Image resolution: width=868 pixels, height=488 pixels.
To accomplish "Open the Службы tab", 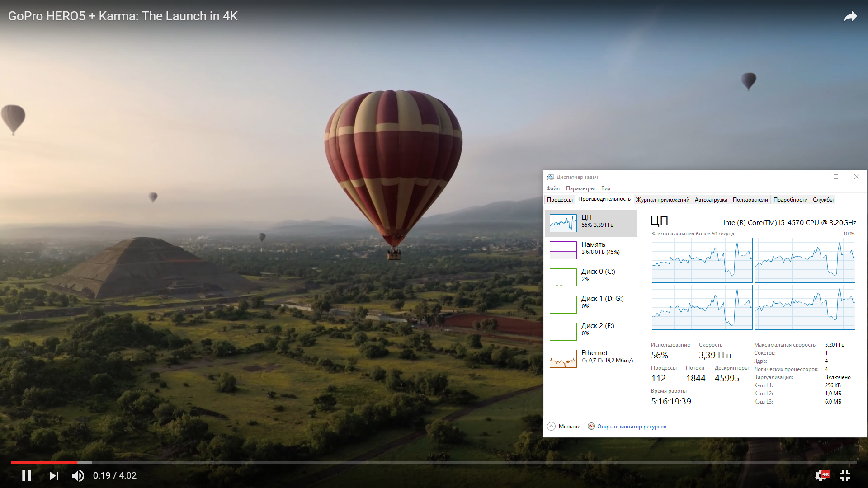I will pyautogui.click(x=823, y=200).
